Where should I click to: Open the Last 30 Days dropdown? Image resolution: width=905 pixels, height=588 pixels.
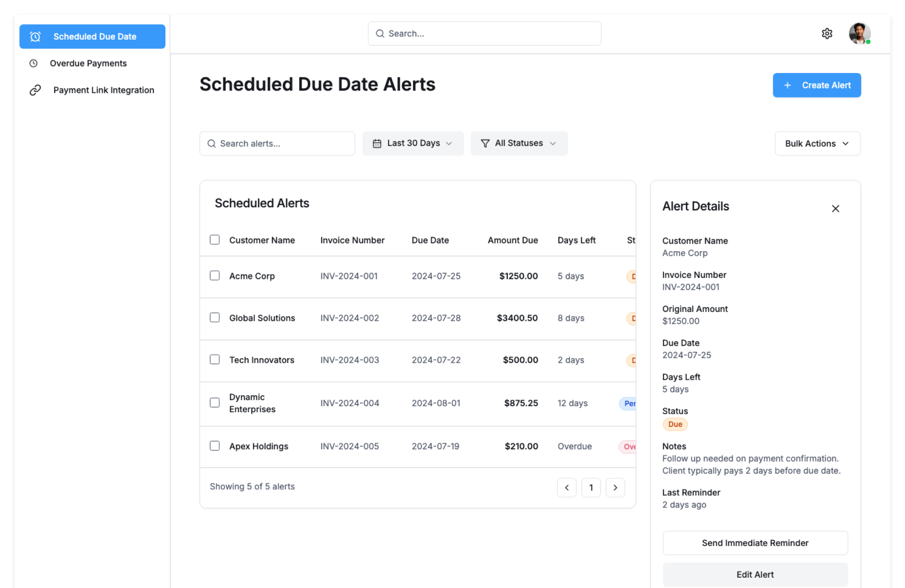click(x=412, y=143)
